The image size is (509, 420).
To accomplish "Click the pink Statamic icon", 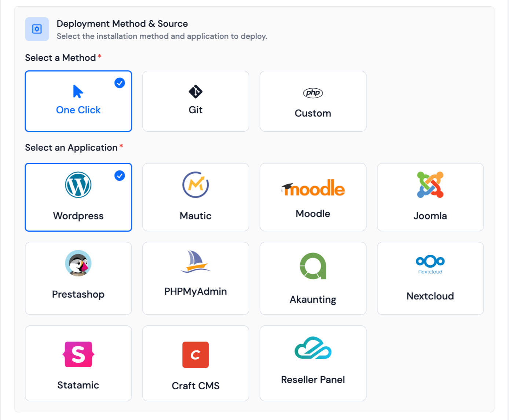I will point(78,354).
